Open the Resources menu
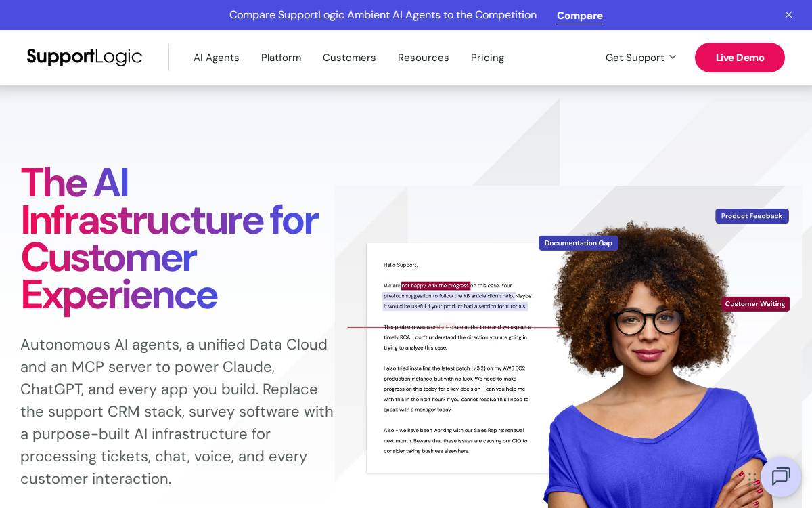This screenshot has width=812, height=508. point(424,58)
